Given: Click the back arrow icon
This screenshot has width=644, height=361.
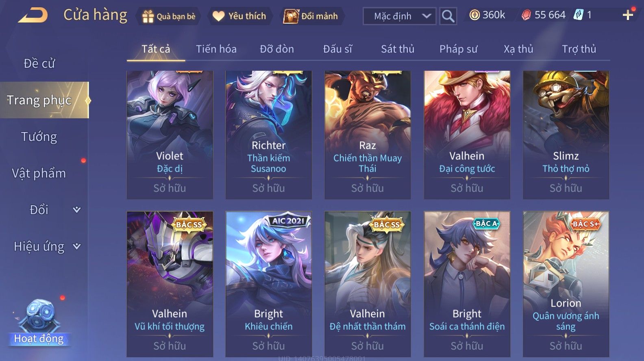Looking at the screenshot, I should tap(33, 15).
